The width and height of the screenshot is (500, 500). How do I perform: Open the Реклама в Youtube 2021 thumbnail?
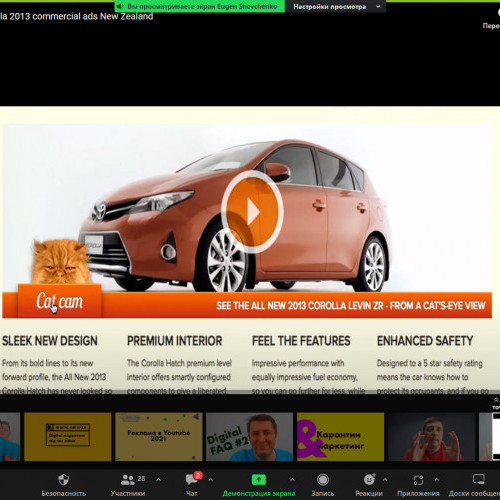tap(159, 437)
